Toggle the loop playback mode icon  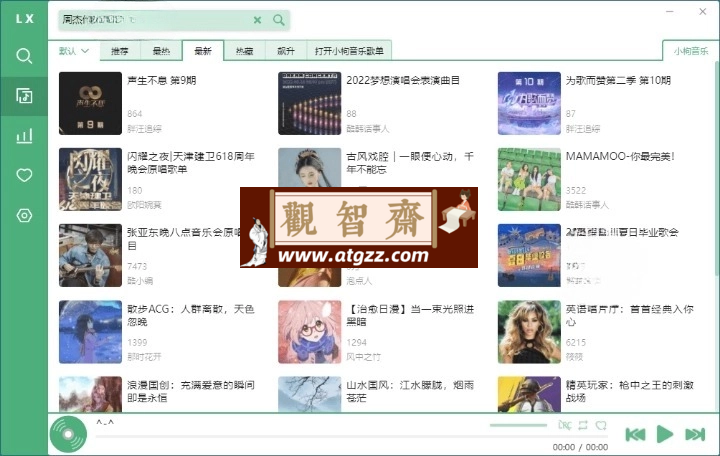(x=583, y=425)
